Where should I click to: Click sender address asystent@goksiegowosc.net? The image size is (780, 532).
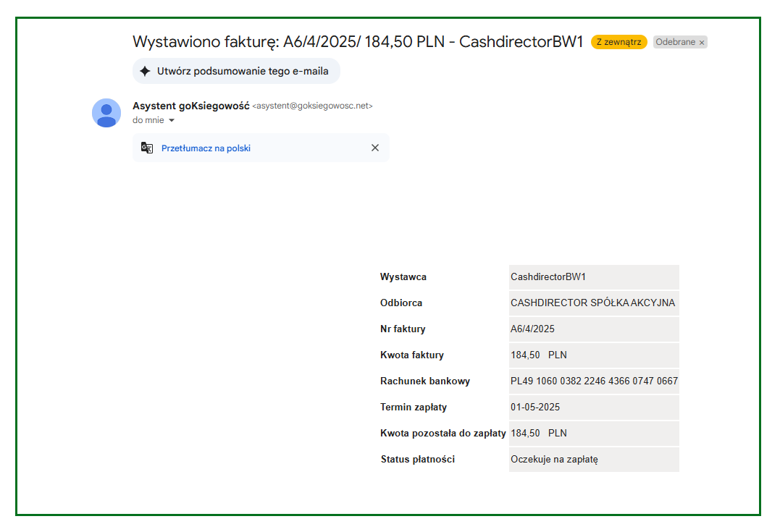point(312,106)
